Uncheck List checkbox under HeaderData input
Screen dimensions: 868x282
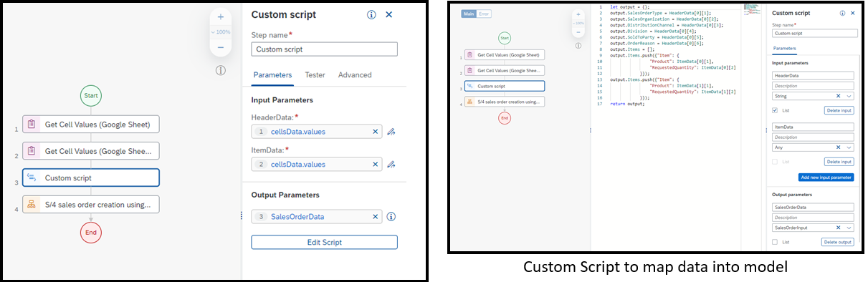775,110
